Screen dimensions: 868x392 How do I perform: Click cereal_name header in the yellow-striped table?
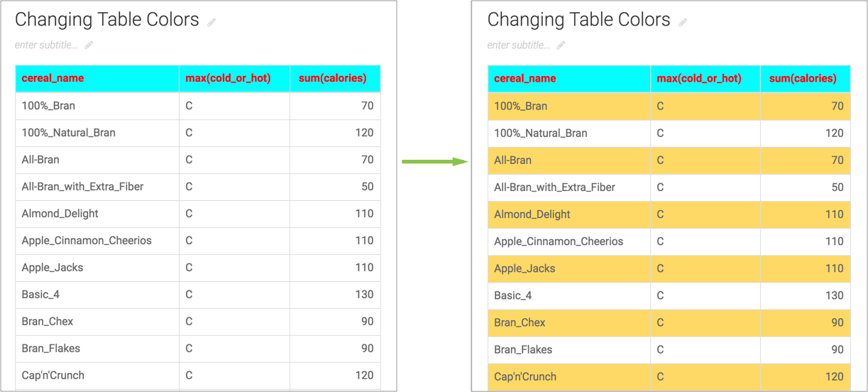[524, 79]
